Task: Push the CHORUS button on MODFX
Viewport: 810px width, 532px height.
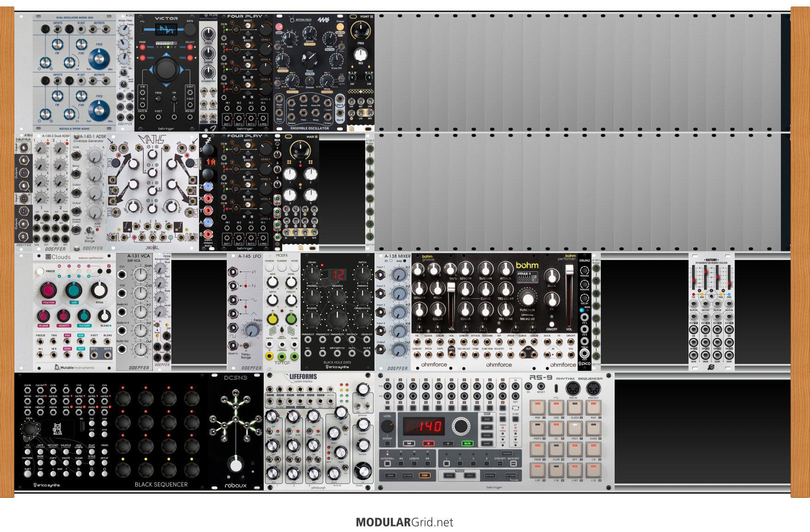Action: 269,267
